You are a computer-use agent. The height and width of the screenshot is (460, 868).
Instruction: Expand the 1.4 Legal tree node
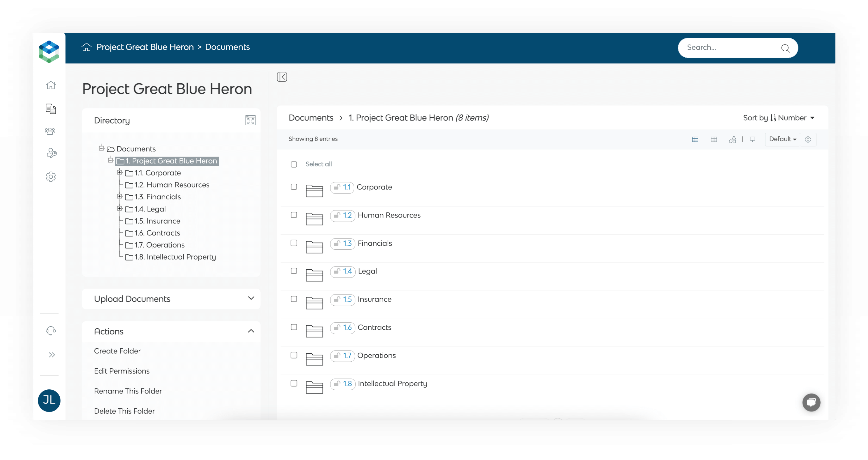(x=120, y=208)
